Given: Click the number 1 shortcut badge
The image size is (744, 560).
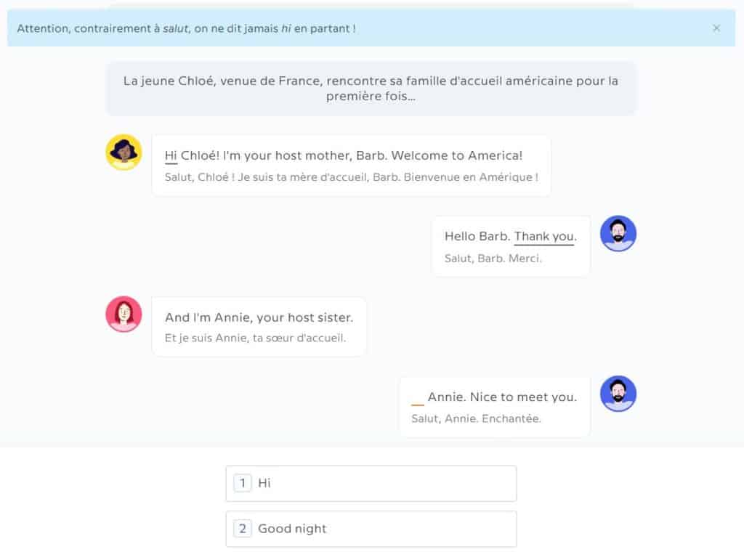Looking at the screenshot, I should pos(243,483).
